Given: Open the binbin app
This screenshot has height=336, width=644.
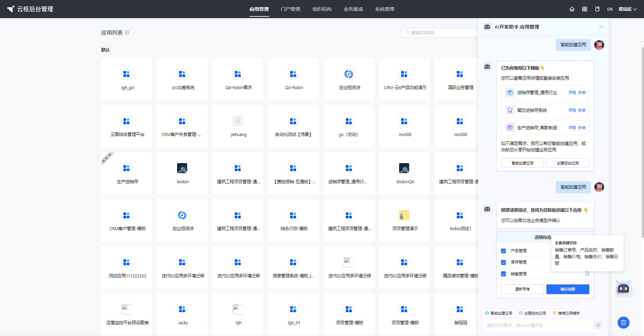Looking at the screenshot, I should point(182,174).
